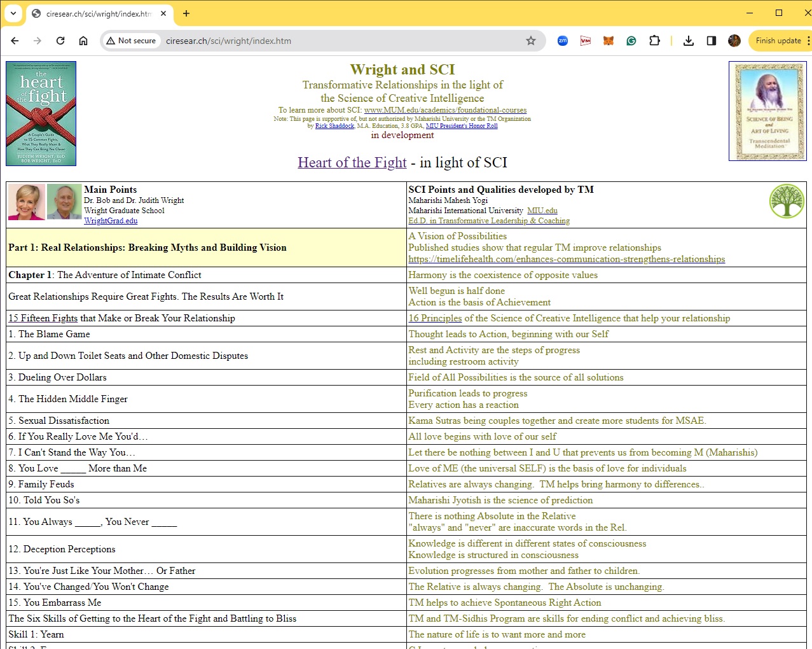Viewport: 812px width, 649px height.
Task: Select the ciresear.ch/sci/wright tab
Action: point(99,13)
